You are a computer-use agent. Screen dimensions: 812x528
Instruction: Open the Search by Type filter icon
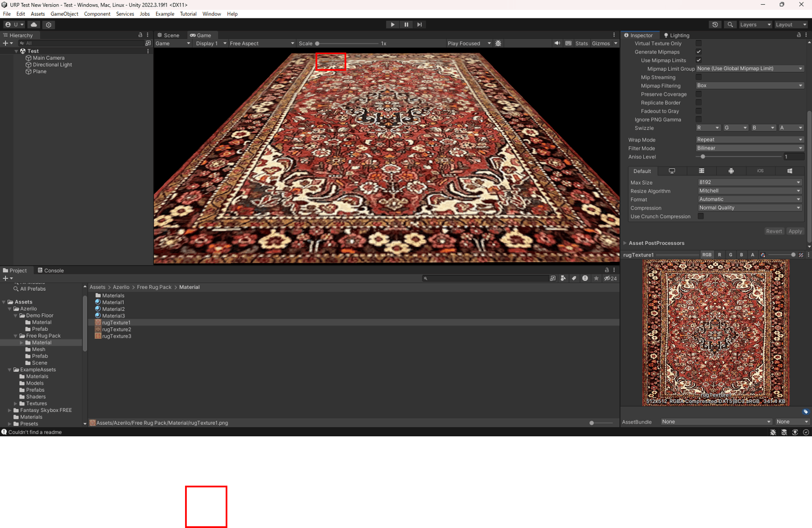(x=563, y=279)
